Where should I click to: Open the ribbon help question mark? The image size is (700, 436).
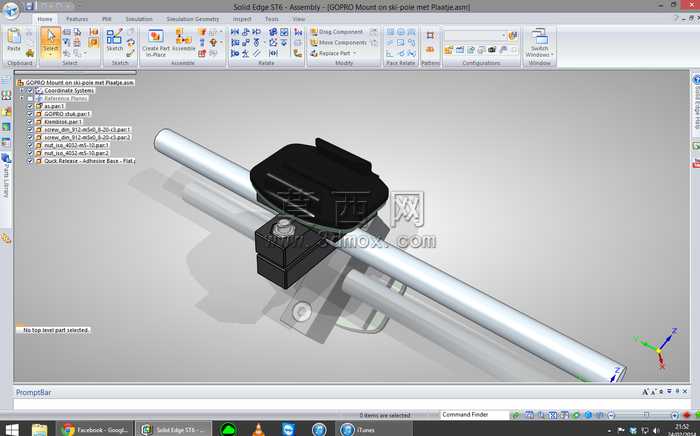click(676, 19)
